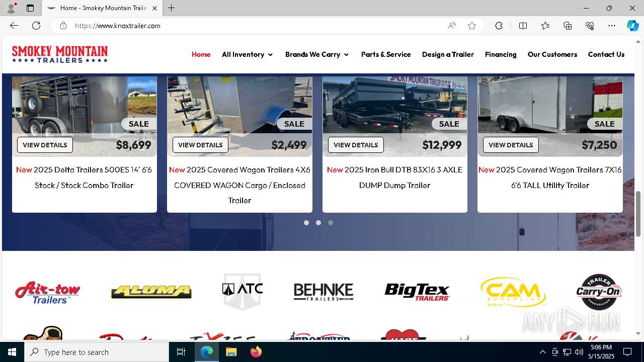644x362 pixels.
Task: Select first carousel page dot
Action: (x=306, y=223)
